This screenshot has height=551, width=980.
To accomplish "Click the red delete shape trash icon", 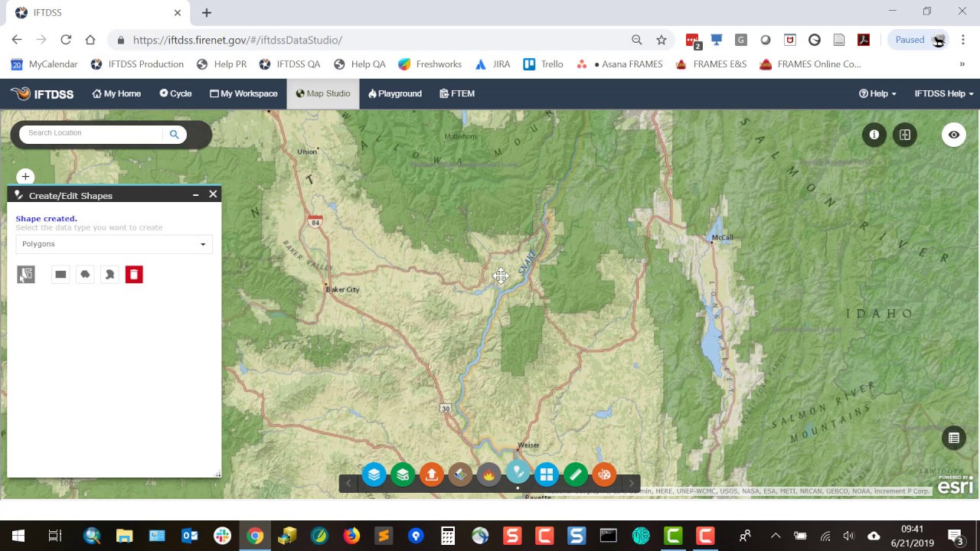I will tap(134, 275).
